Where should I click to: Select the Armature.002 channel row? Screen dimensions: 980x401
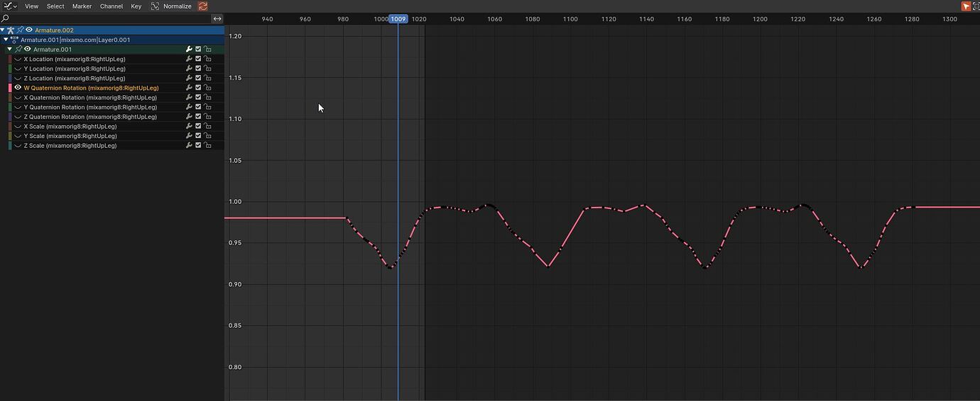click(112, 30)
